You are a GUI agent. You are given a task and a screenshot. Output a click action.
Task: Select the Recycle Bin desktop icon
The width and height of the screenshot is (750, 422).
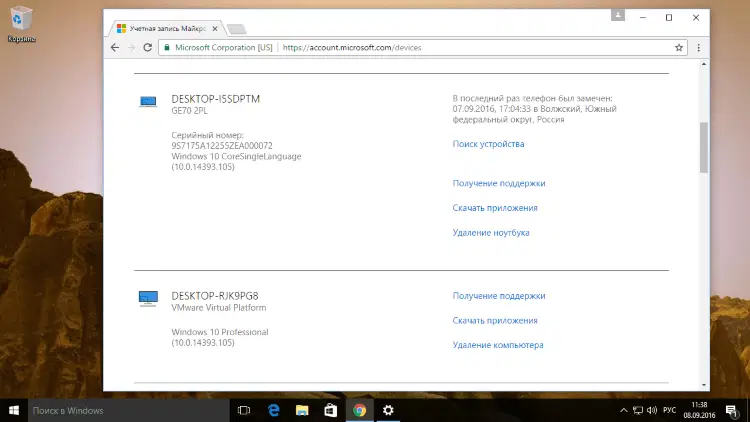[21, 23]
